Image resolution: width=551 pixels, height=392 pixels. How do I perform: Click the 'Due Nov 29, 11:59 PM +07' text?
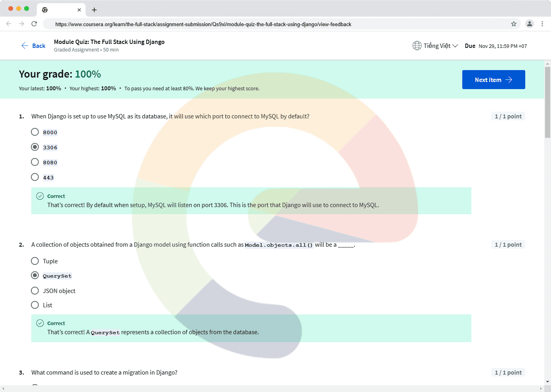coord(496,46)
